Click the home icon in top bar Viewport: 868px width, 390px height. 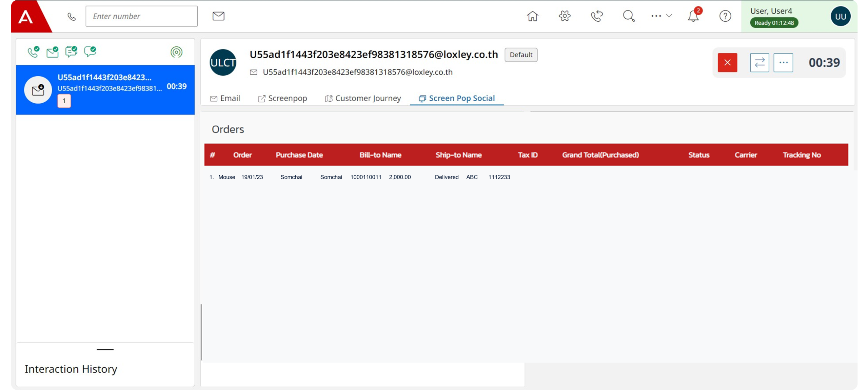[532, 16]
